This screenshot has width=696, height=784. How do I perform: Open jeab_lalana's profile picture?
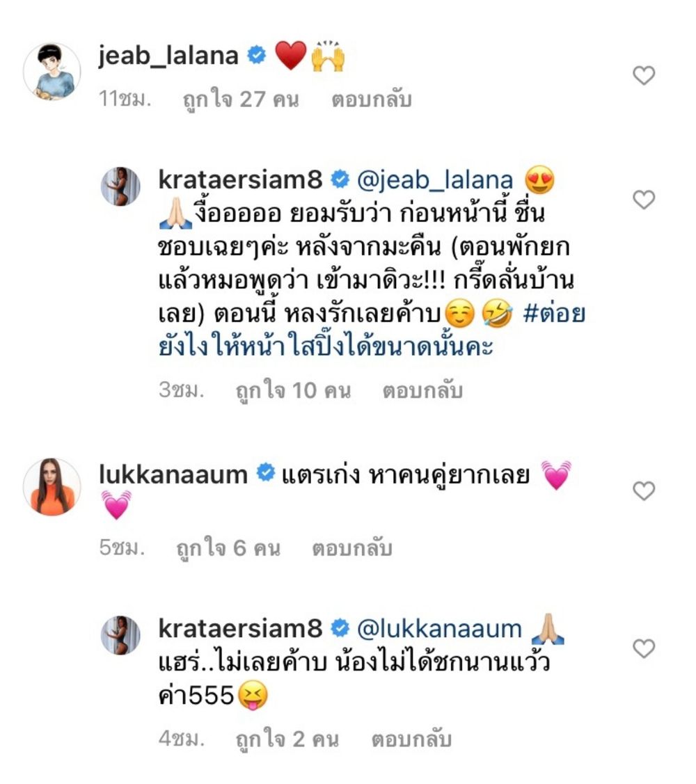tap(52, 72)
